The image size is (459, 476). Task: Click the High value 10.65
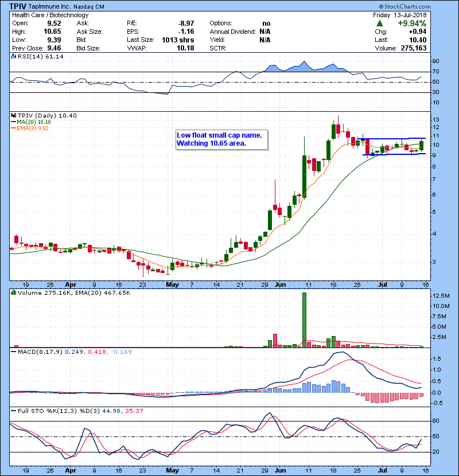pos(52,32)
